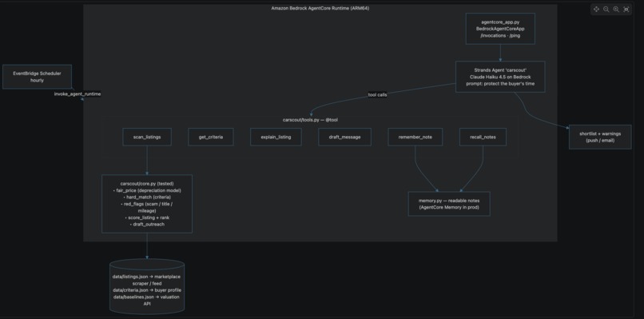The width and height of the screenshot is (644, 319).
Task: Select the Strands Agent 'carscout' node
Action: click(500, 77)
